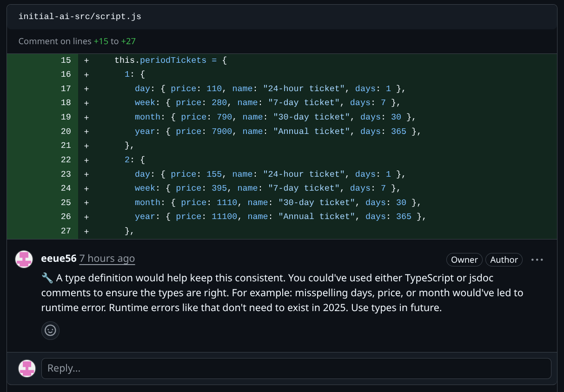
Task: Click the "+15" line reference in the header
Action: [101, 41]
